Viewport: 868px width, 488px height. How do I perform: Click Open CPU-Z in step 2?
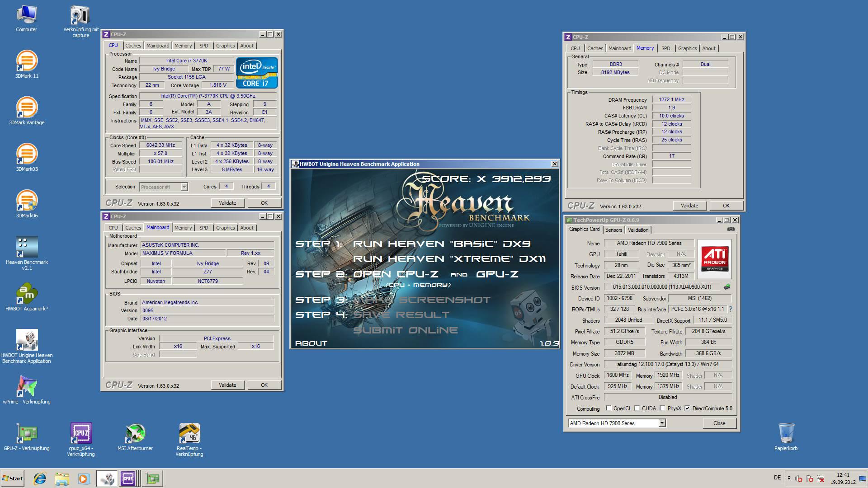pos(396,274)
